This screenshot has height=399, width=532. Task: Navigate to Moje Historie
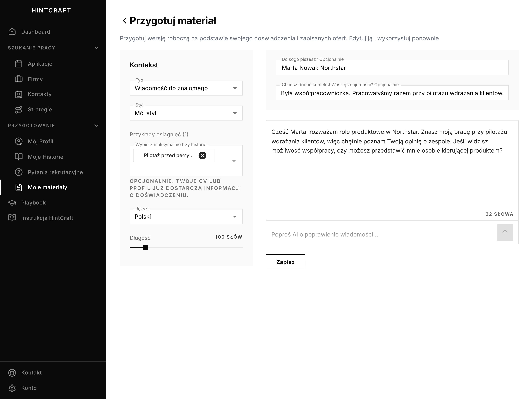pos(53,157)
